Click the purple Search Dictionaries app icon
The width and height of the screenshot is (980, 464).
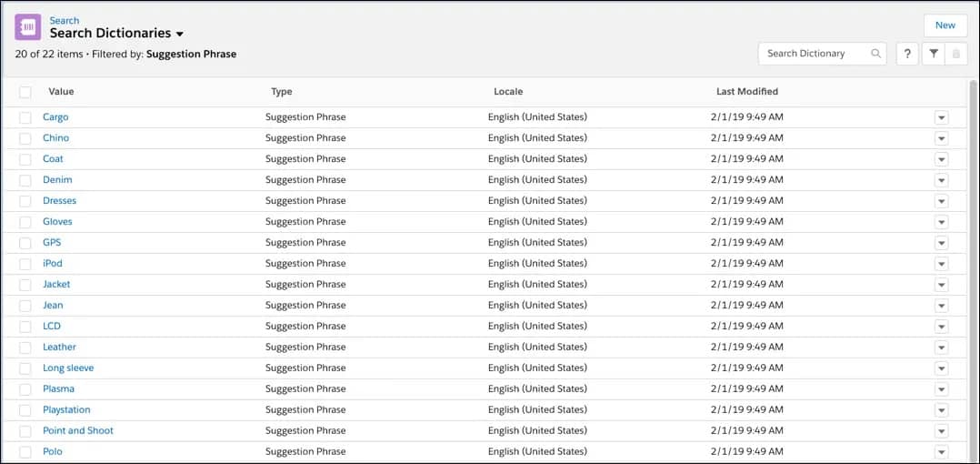point(28,27)
